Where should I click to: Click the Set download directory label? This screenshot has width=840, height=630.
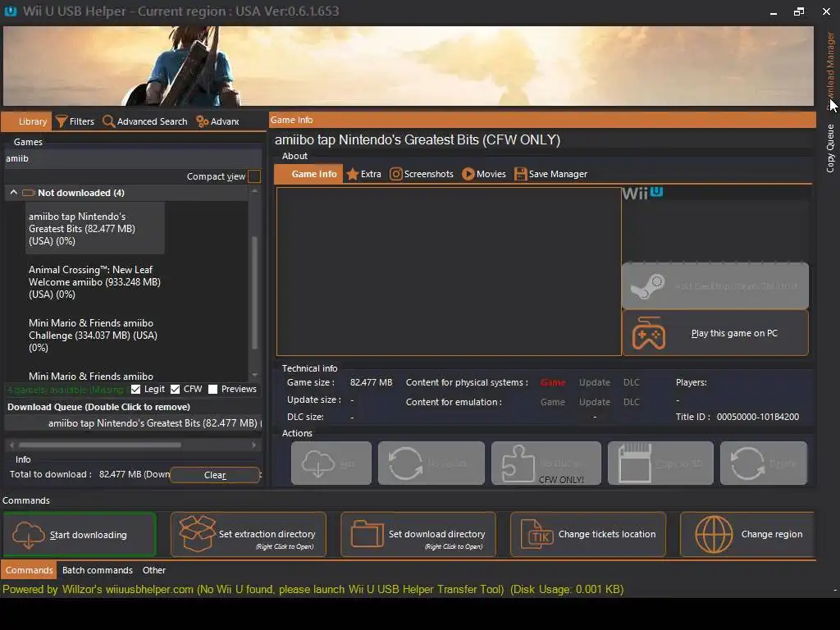pos(436,534)
